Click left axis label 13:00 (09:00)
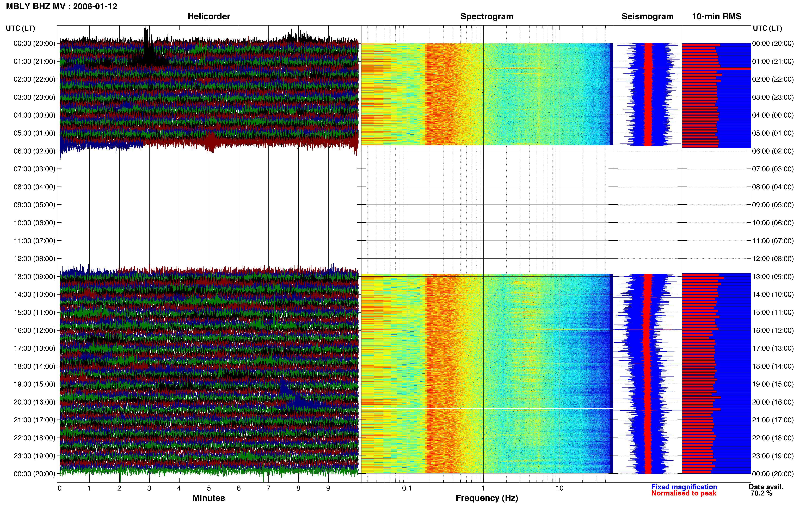The image size is (812, 508). coord(34,277)
